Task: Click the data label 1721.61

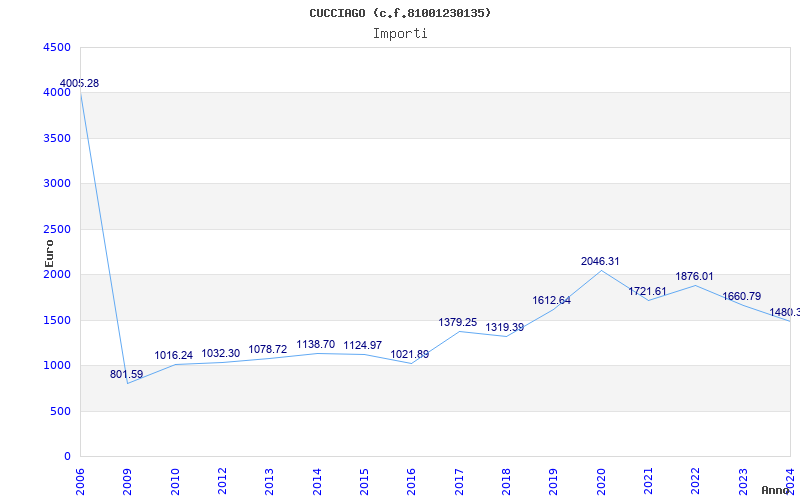Action: 647,291
